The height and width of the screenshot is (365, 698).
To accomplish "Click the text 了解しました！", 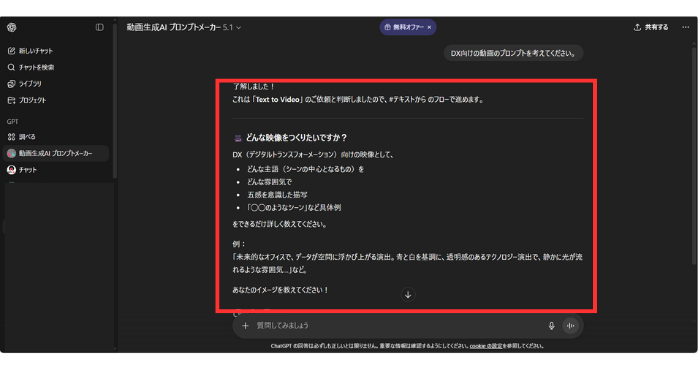I will click(253, 86).
